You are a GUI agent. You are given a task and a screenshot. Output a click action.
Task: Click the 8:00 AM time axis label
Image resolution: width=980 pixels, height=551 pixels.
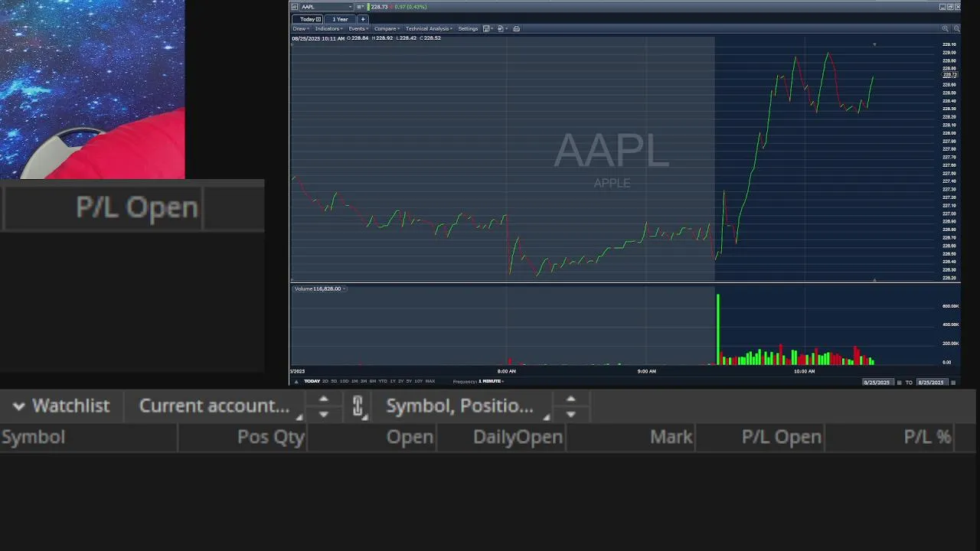(507, 371)
